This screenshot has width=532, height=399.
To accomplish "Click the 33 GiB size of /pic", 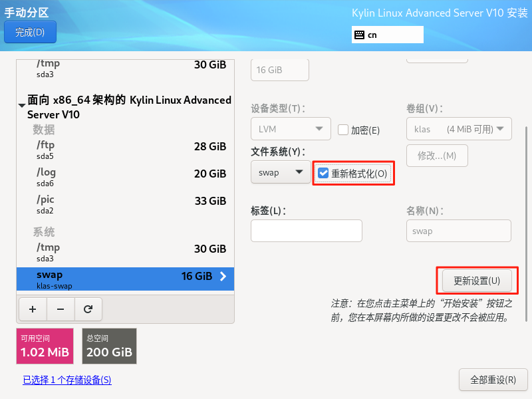I will (210, 201).
